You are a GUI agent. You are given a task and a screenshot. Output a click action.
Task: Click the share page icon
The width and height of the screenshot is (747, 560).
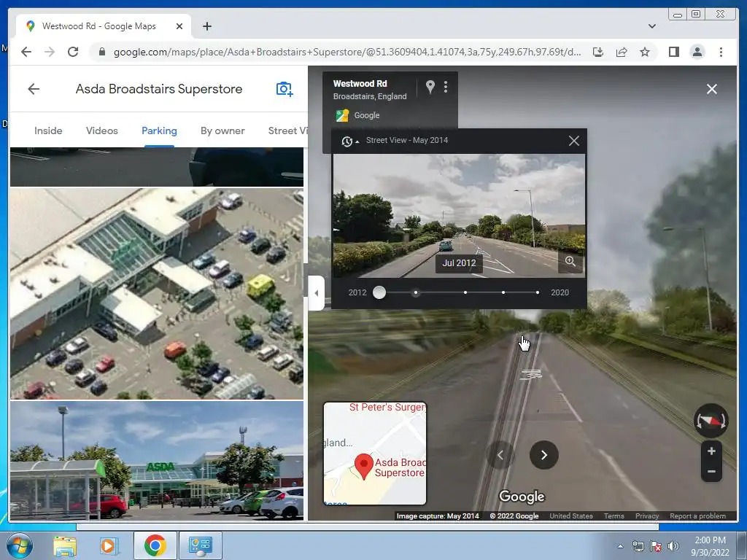622,52
